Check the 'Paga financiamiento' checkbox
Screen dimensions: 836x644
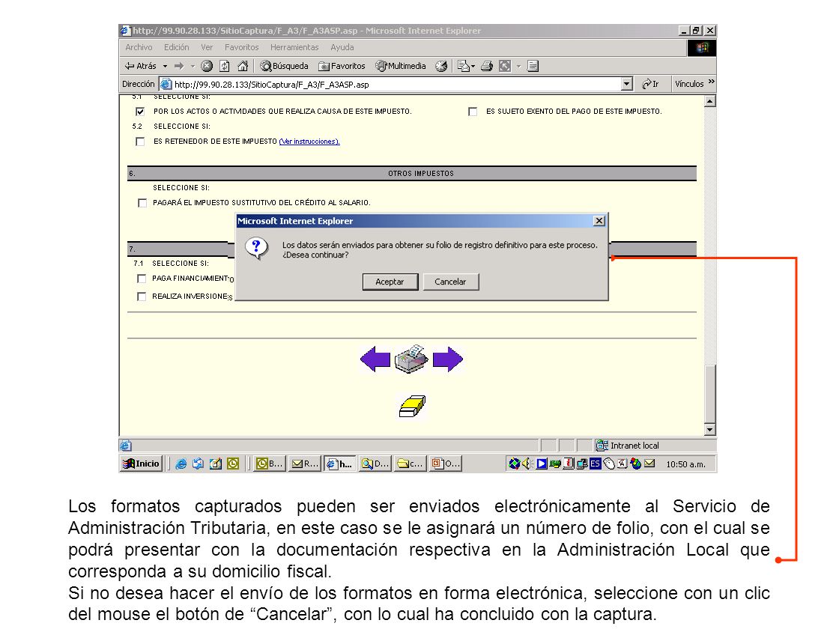(x=142, y=279)
